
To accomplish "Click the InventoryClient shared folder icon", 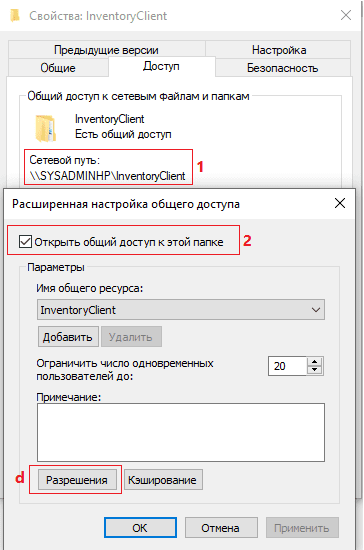I will coord(45,128).
